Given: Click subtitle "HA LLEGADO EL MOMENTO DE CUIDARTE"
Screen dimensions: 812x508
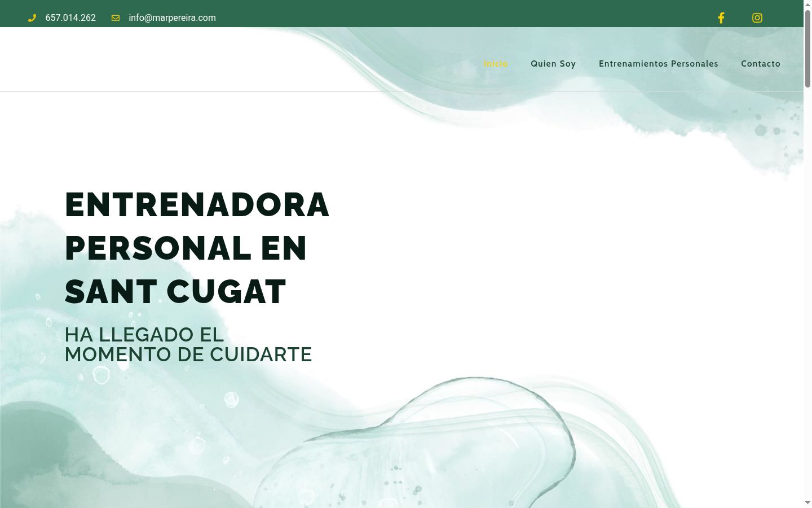Looking at the screenshot, I should click(x=188, y=344).
